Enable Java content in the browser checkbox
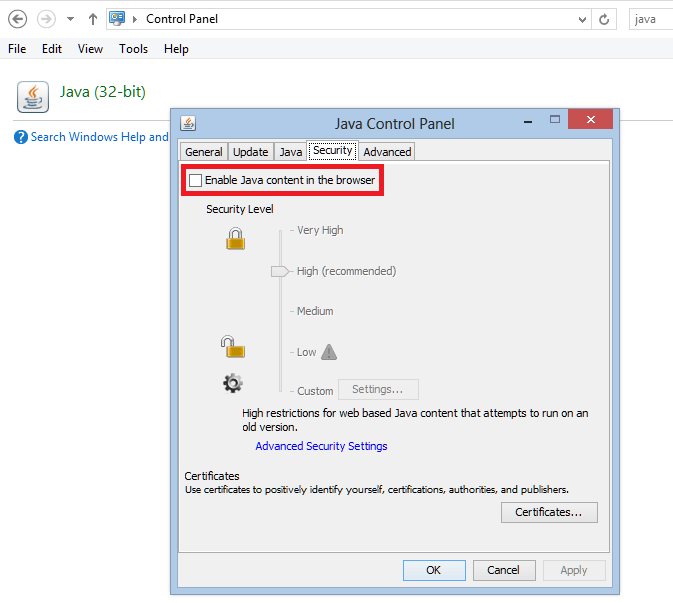The width and height of the screenshot is (673, 603). pos(196,180)
